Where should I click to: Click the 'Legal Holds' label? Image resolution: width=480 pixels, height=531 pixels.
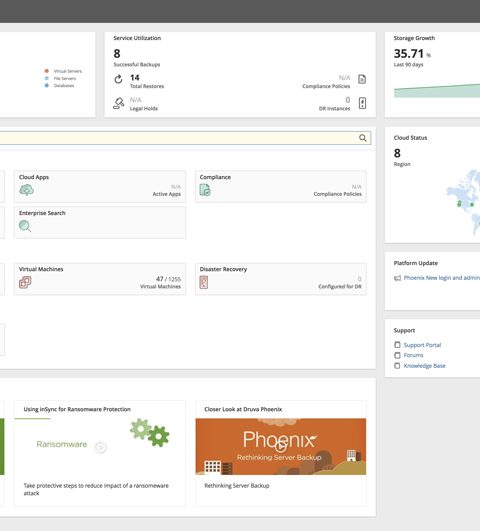pos(144,108)
